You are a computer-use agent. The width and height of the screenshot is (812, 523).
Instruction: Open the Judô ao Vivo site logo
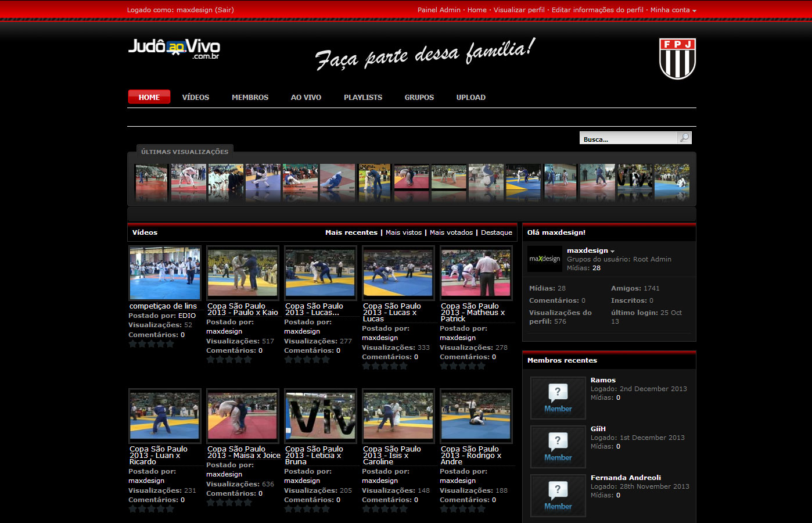(x=174, y=49)
